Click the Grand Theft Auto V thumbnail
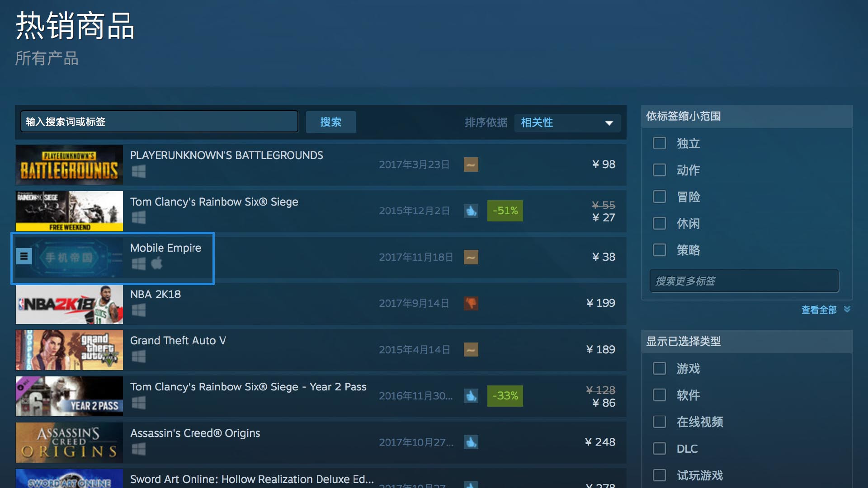The height and width of the screenshot is (488, 868). tap(69, 350)
